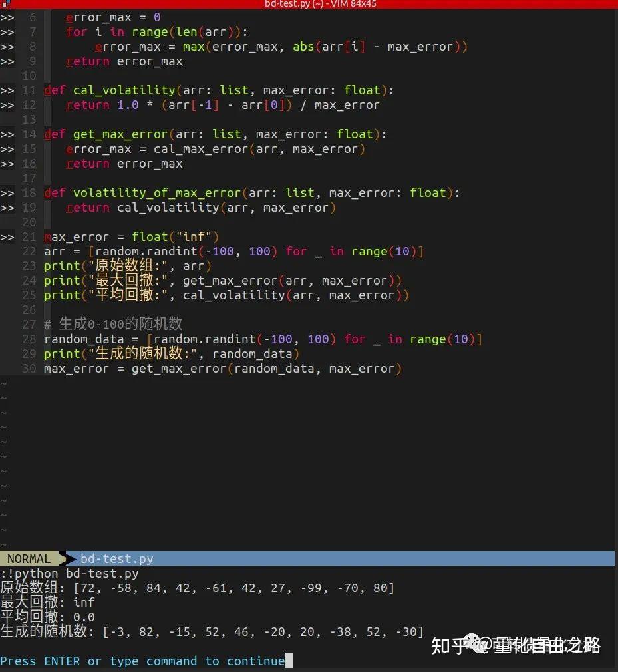Click the 原始数组 output list line
This screenshot has height=672, width=618.
pos(197,588)
